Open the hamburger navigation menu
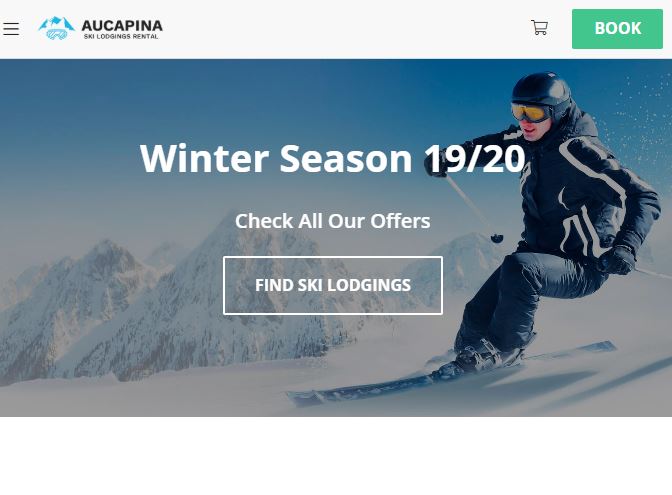Viewport: 672px width, 495px height. tap(11, 29)
